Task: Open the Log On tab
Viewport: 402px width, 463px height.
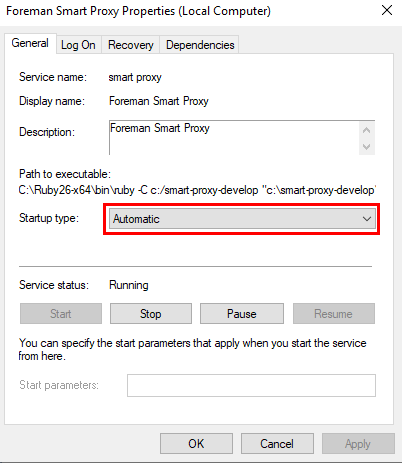Action: tap(78, 45)
